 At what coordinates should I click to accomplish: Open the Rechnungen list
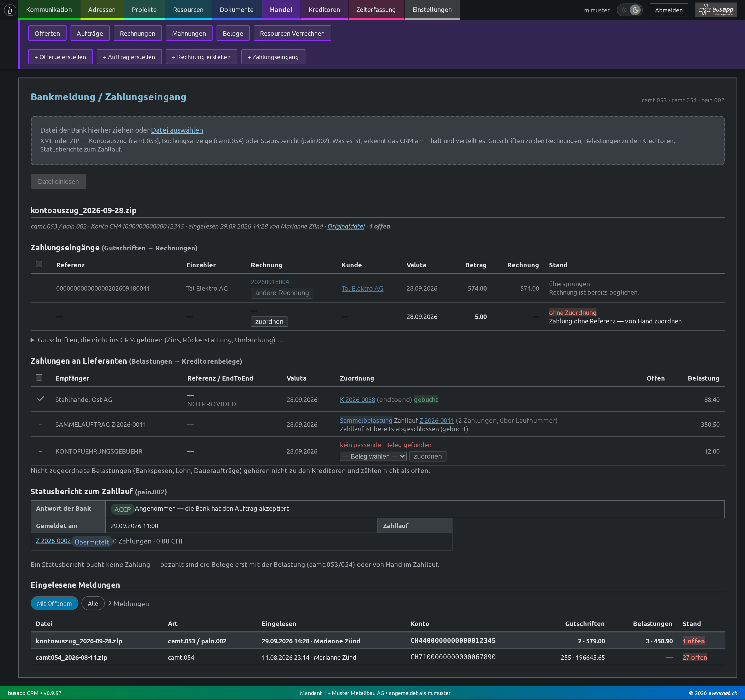(138, 33)
